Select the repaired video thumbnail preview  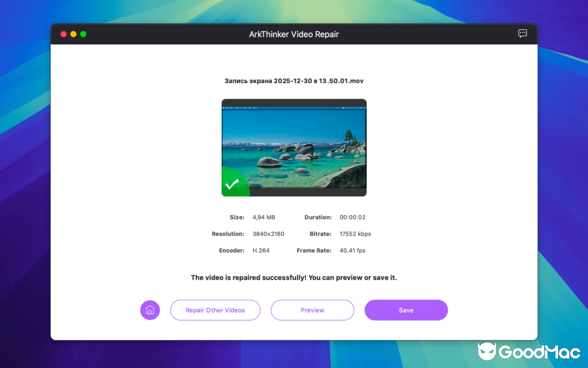294,147
